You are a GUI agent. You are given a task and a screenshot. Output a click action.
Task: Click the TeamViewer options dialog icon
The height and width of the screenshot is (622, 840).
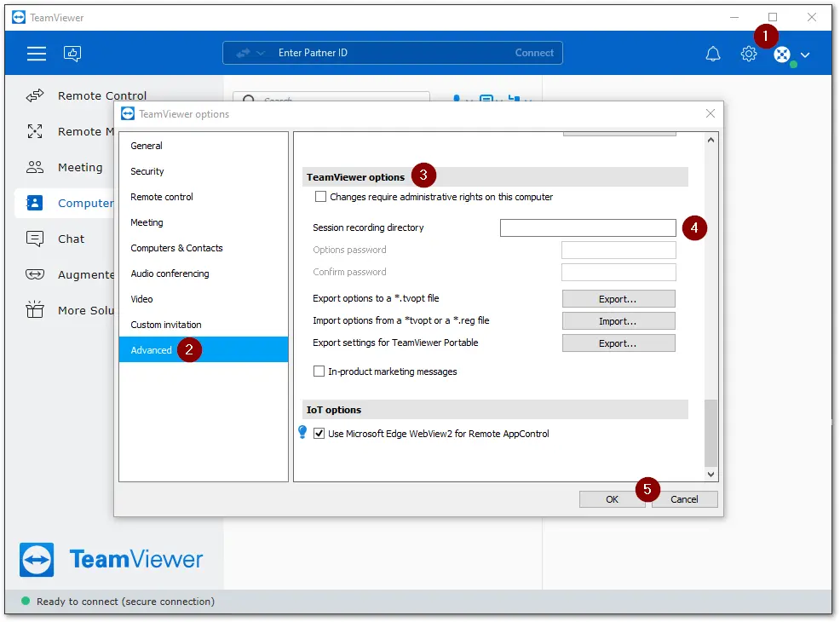point(128,113)
